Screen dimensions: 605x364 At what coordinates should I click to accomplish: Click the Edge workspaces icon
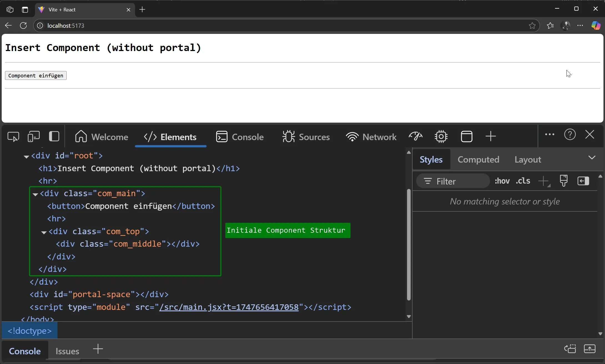point(10,9)
